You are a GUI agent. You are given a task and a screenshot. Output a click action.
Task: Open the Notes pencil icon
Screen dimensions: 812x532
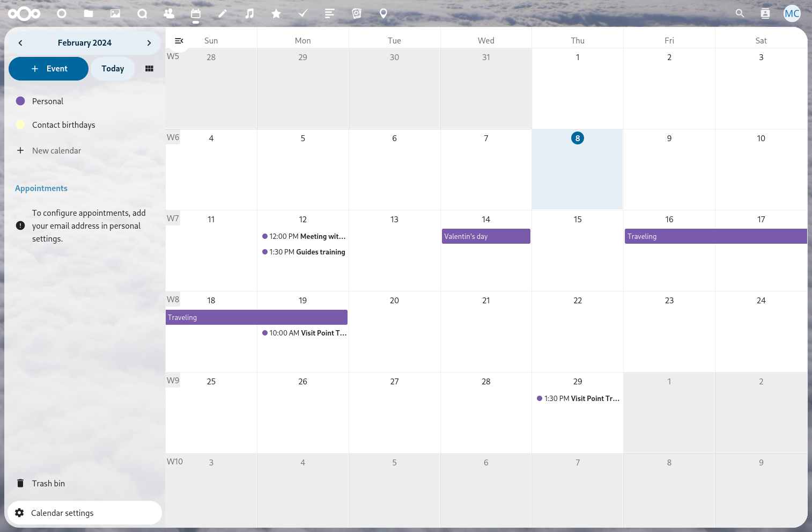click(223, 13)
